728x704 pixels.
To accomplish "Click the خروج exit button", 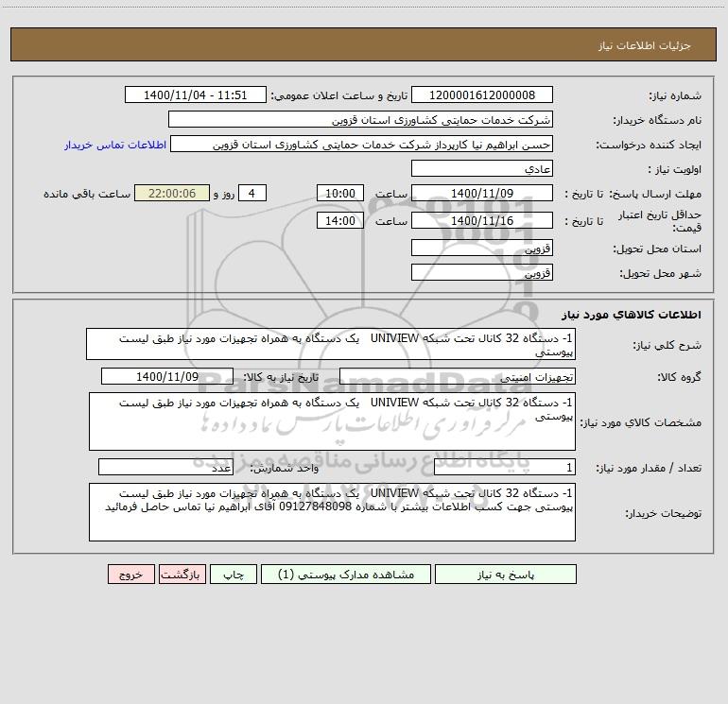I will 130,574.
